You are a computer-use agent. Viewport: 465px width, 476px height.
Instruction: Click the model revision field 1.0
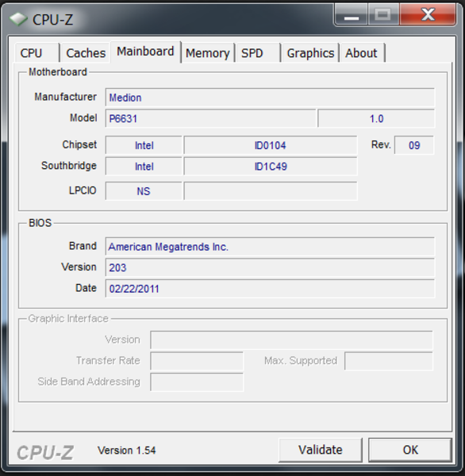376,118
